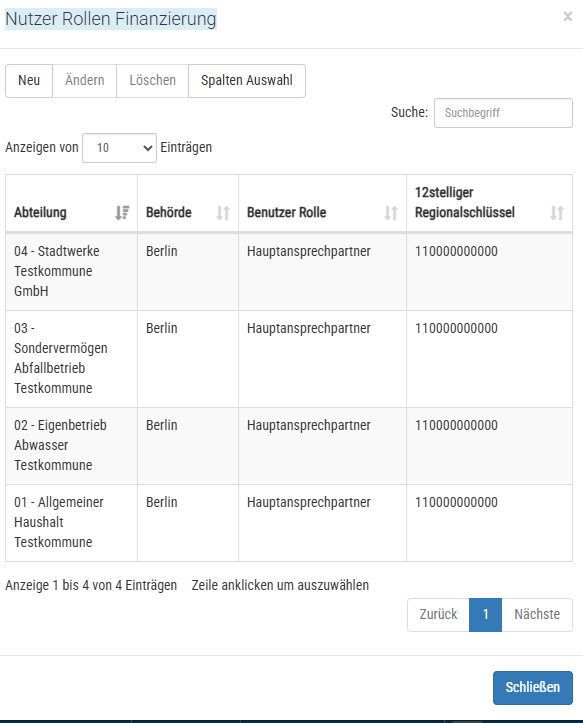The width and height of the screenshot is (583, 723).
Task: Sort by Regionalschlüssel column sort icon
Action: coord(557,213)
